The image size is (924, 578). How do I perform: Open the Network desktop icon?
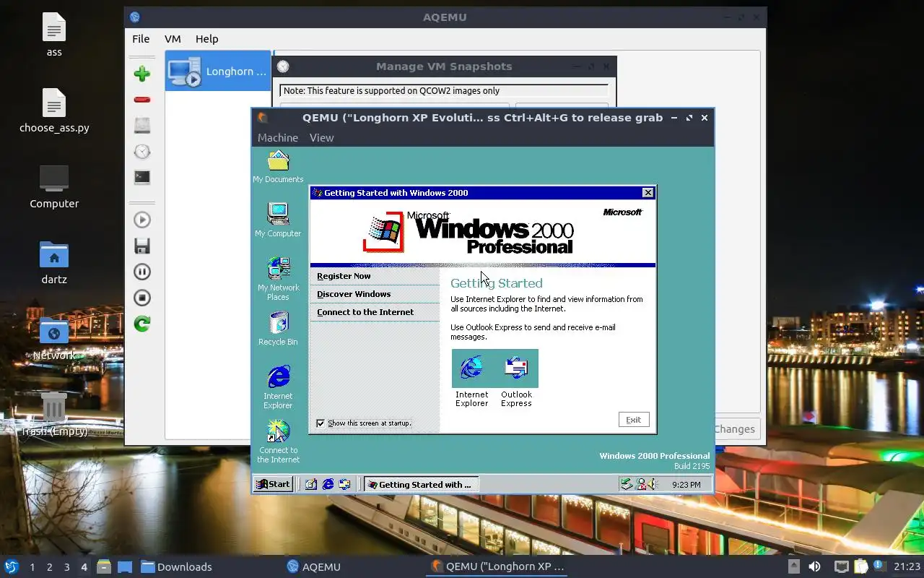coord(54,338)
